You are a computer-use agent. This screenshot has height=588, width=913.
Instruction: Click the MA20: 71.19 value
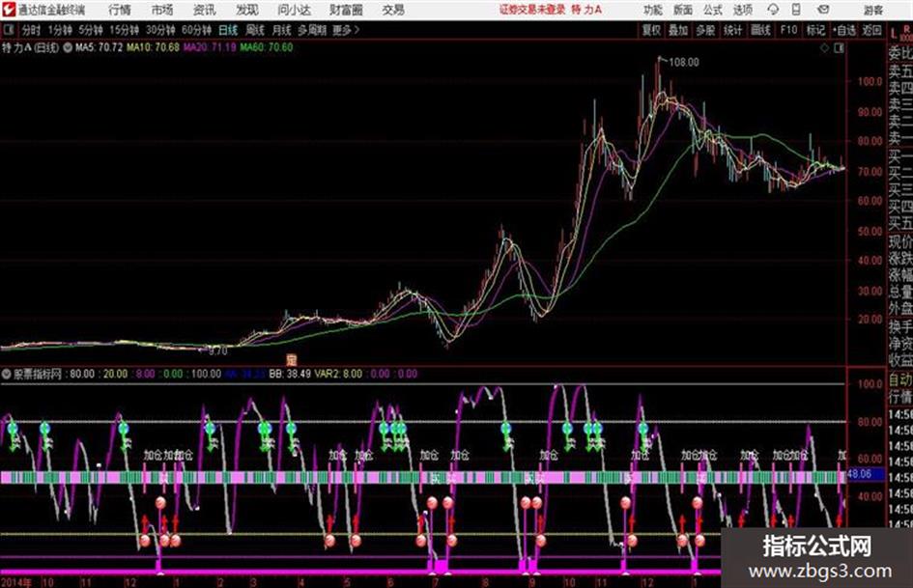point(210,47)
